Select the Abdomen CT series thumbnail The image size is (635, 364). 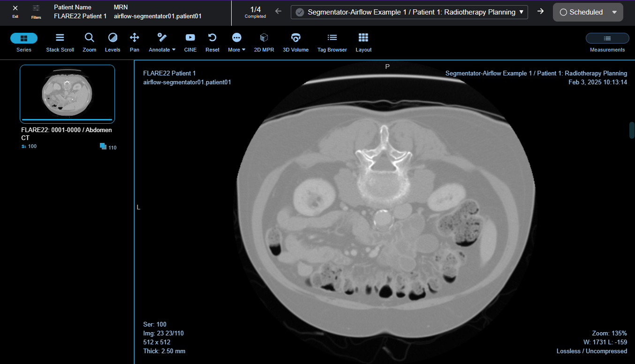[x=67, y=94]
